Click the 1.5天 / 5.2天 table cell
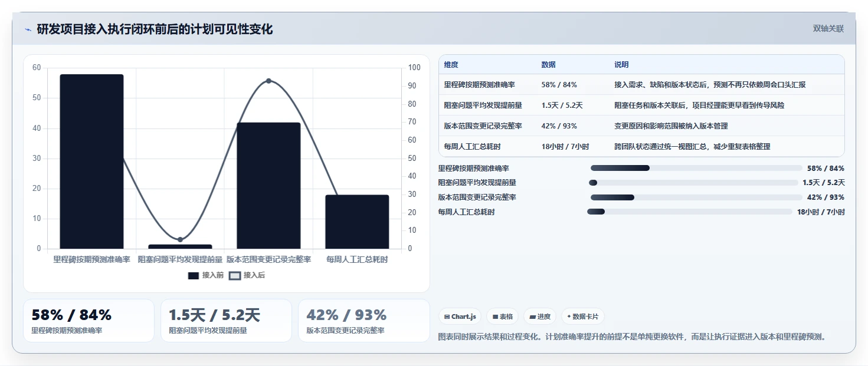Screen dimensions: 868x366 (x=562, y=105)
